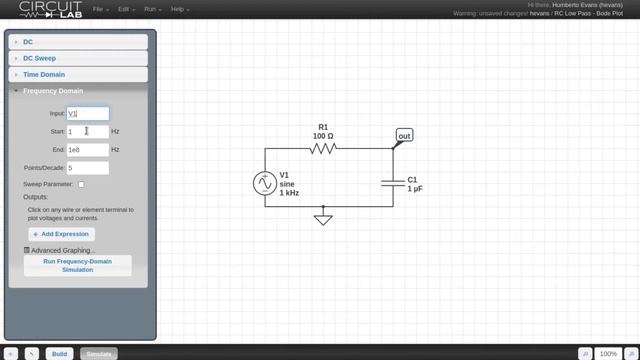The width and height of the screenshot is (640, 360).
Task: Enable the Sweep Parameter checkbox
Action: (x=81, y=184)
